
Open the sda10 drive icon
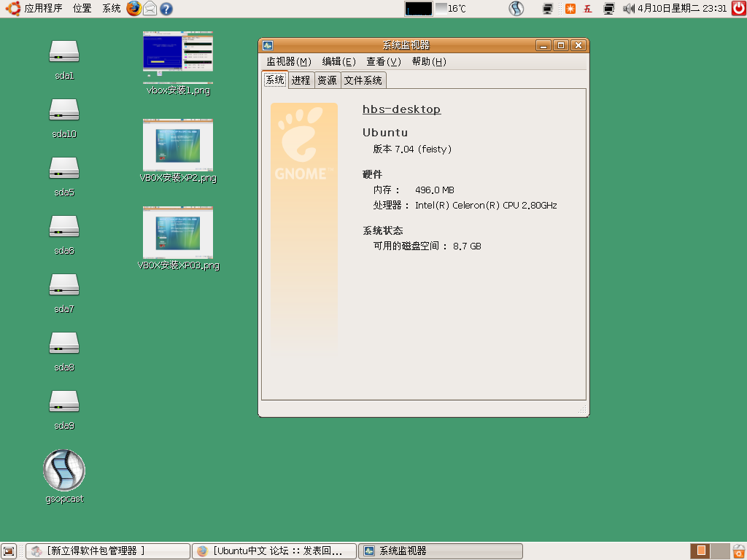(64, 110)
